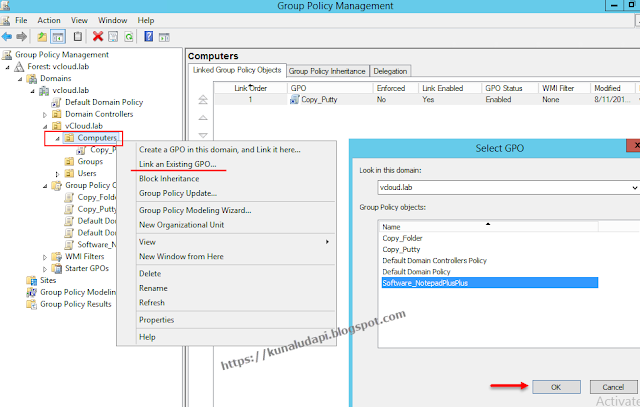Click Group Policy Management root node icon

pos(7,55)
